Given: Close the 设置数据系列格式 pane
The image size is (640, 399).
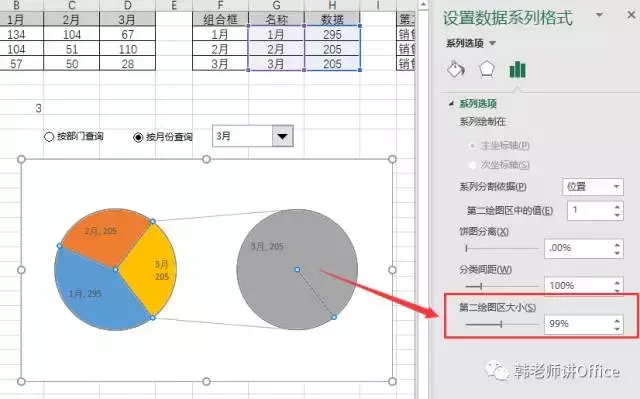Looking at the screenshot, I should point(631,15).
